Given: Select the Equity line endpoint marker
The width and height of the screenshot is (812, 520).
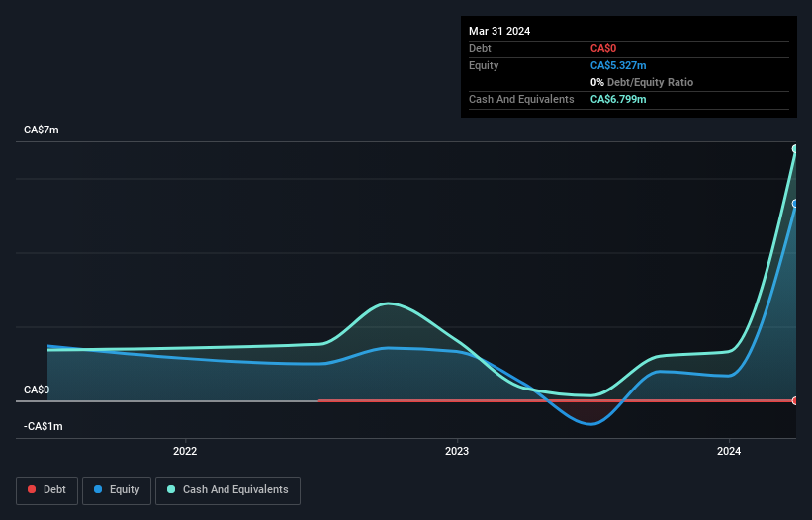Looking at the screenshot, I should [x=795, y=204].
